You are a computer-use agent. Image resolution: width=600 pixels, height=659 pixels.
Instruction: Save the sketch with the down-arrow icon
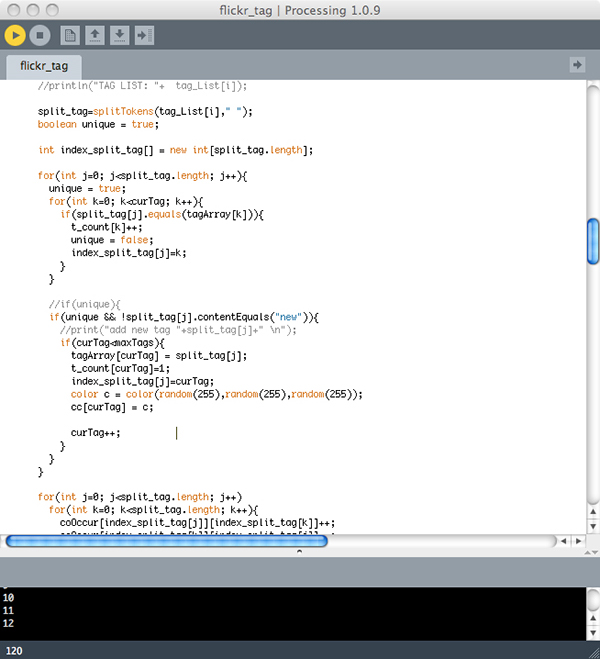point(120,35)
